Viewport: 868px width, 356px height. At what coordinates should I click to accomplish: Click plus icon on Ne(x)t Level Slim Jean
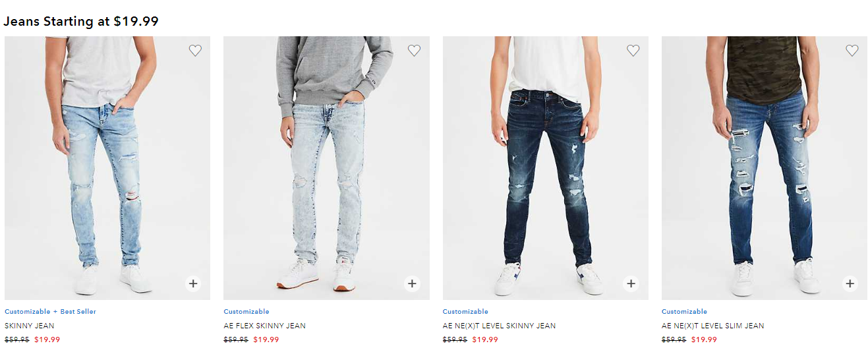click(850, 283)
